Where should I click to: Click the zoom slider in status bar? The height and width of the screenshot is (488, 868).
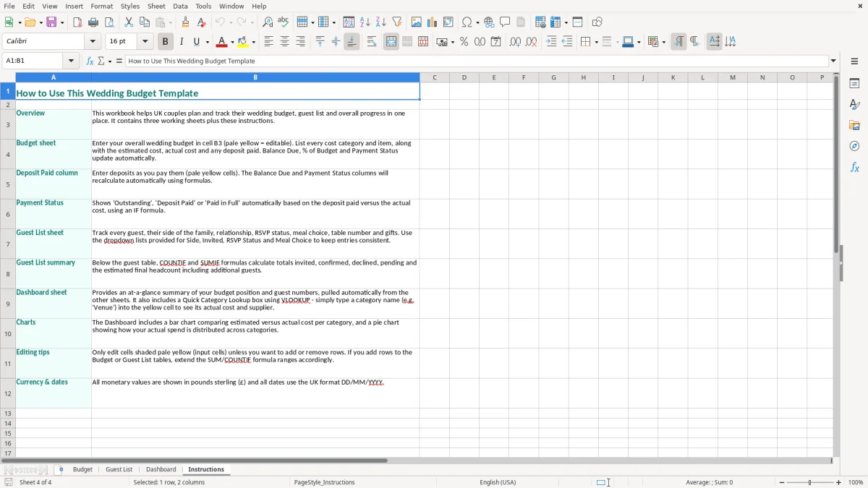(809, 482)
